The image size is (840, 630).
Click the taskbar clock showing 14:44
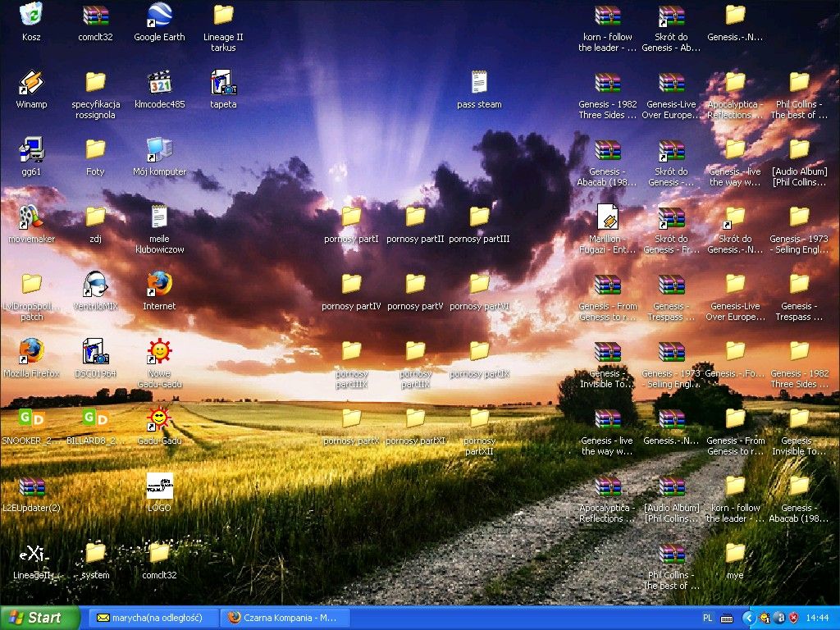click(817, 618)
